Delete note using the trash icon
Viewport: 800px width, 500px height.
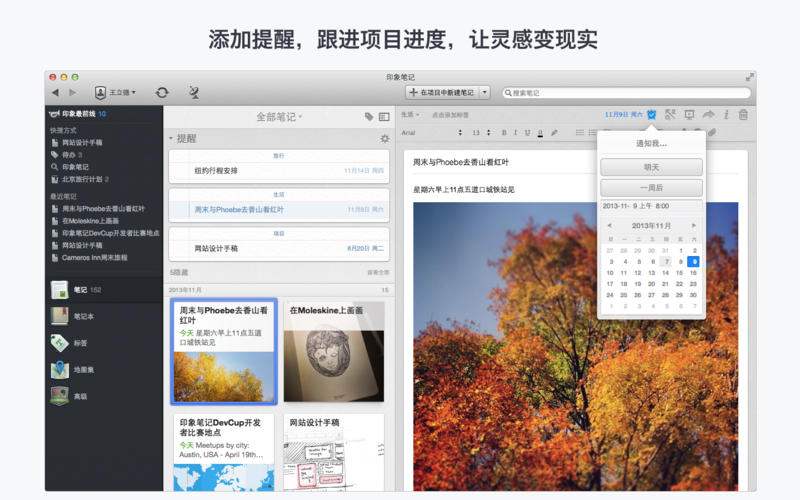pyautogui.click(x=742, y=114)
